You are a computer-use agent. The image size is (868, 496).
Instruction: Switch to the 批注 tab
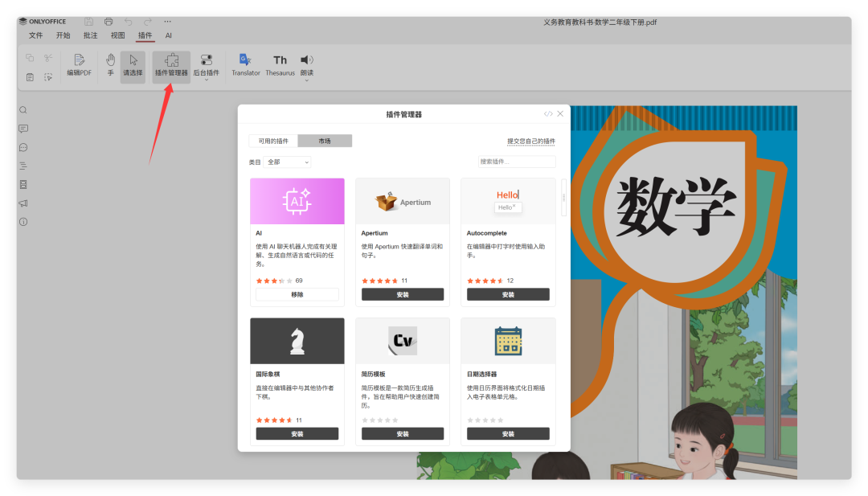(x=90, y=35)
